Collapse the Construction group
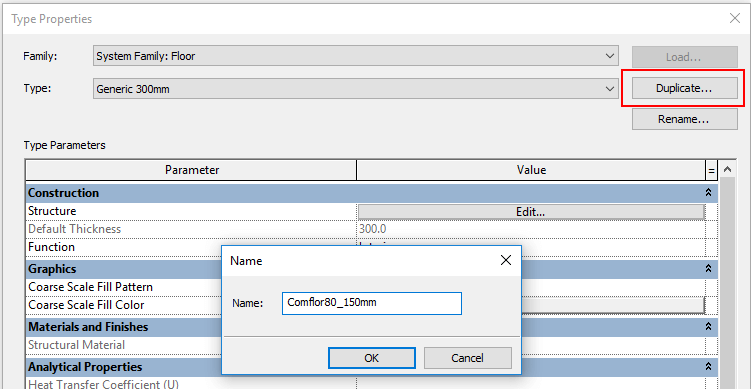The width and height of the screenshot is (751, 389). coord(708,193)
